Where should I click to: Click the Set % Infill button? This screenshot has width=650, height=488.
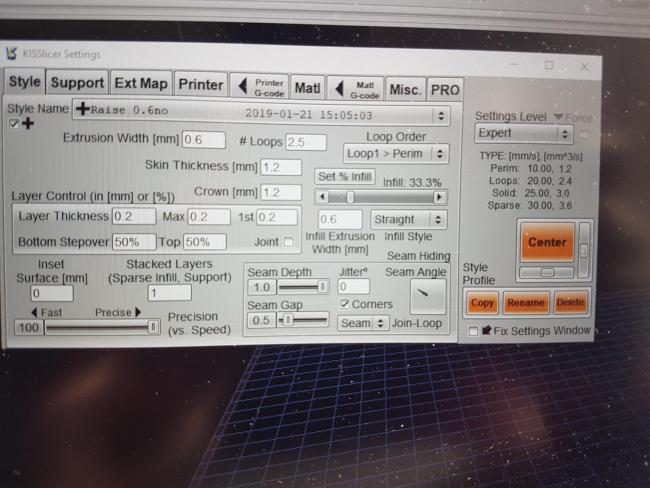[345, 177]
